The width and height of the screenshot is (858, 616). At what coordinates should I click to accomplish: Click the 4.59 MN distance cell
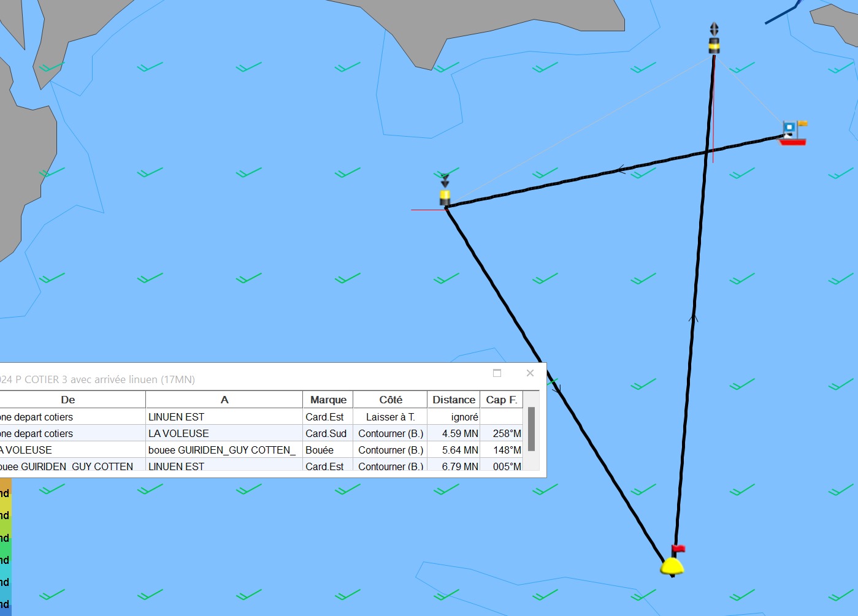pyautogui.click(x=453, y=433)
